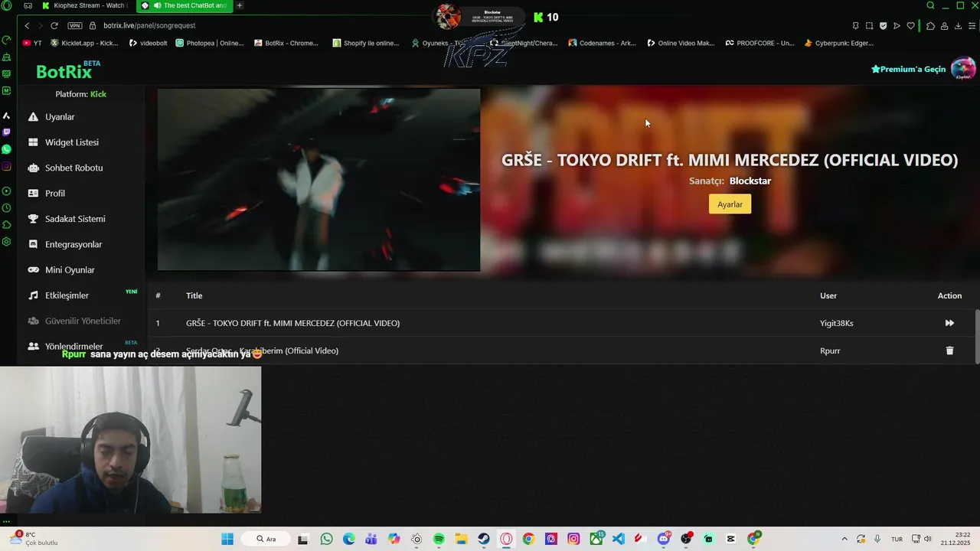Open Etkileşimler in the sidebar
The height and width of the screenshot is (551, 980).
point(59,295)
